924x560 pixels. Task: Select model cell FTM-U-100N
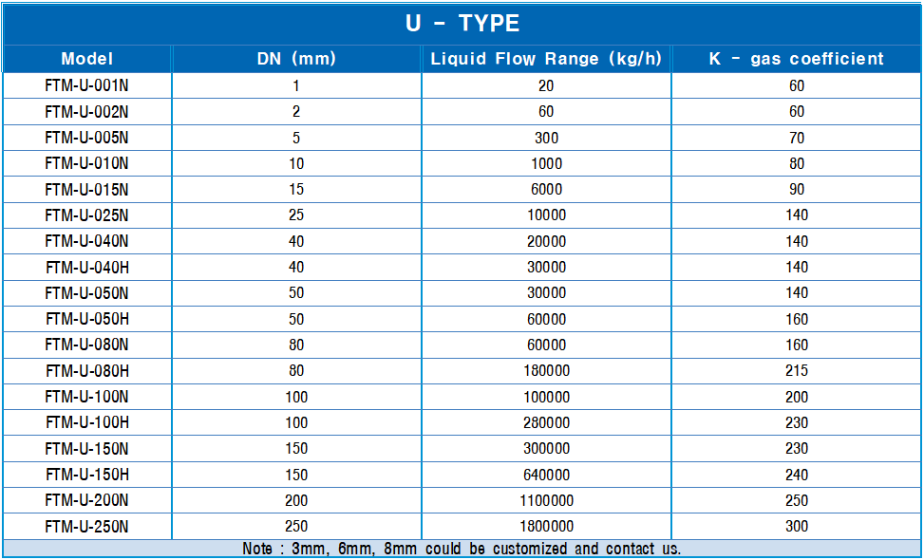pyautogui.click(x=86, y=397)
